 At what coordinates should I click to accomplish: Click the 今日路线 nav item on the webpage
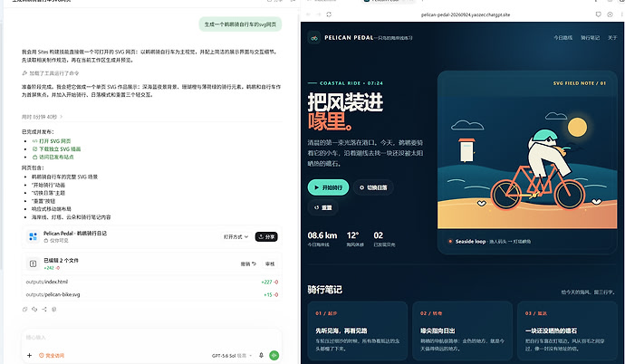coord(562,37)
